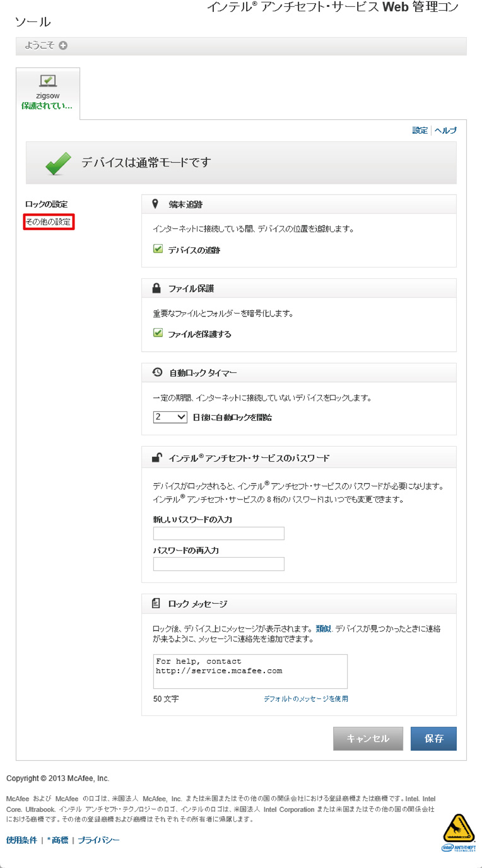Viewport: 482px width, 868px height.
Task: Open the ヘルプ link
Action: coord(445,131)
